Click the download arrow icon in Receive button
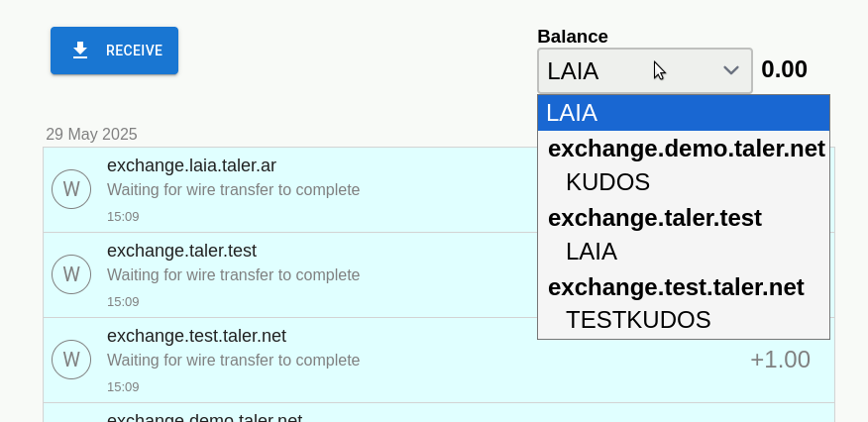 pyautogui.click(x=80, y=51)
